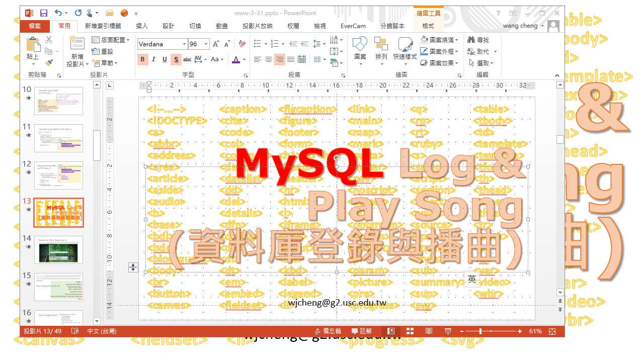Open the font name Verdana dropdown
Screen dimensions: 644x362
click(x=184, y=44)
